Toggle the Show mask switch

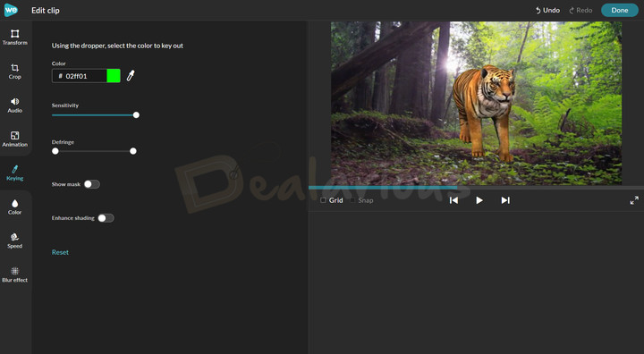(92, 184)
